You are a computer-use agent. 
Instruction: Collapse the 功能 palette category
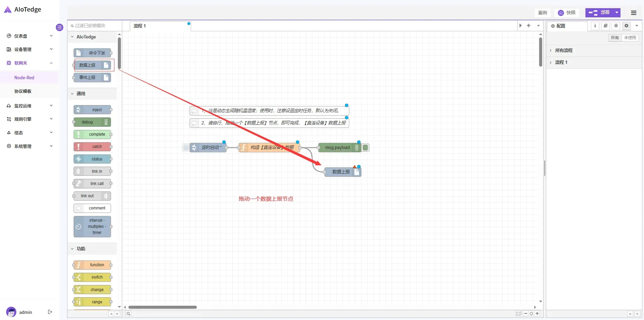click(92, 249)
